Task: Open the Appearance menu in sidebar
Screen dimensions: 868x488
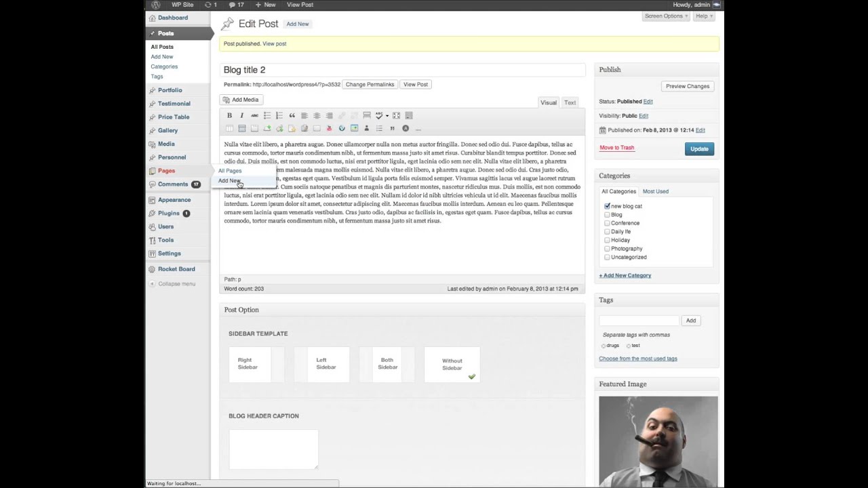Action: tap(174, 200)
